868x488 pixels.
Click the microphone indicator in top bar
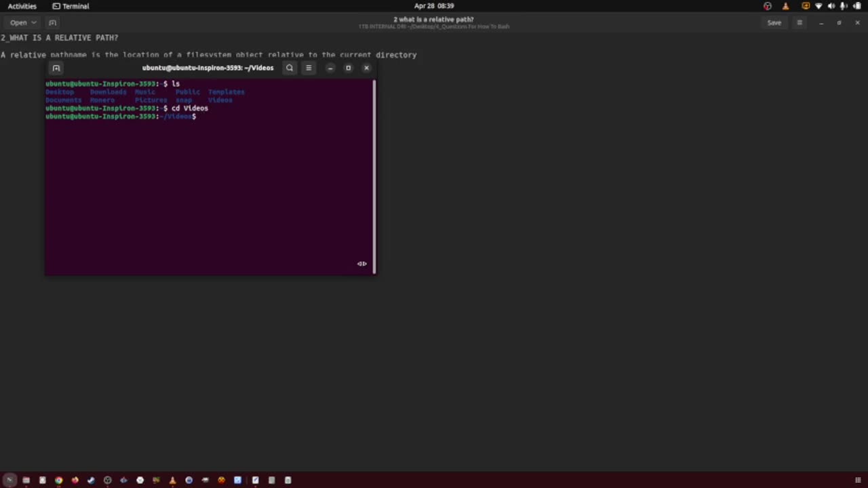(x=844, y=6)
